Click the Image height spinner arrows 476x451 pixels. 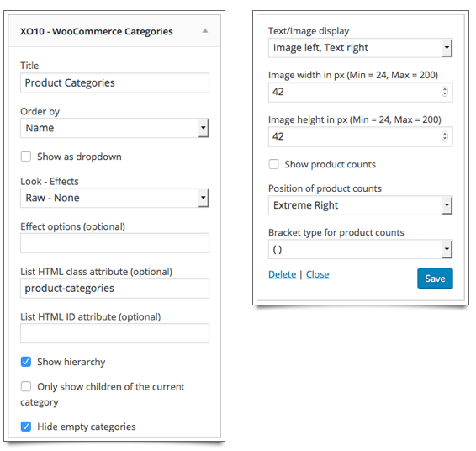click(x=445, y=136)
